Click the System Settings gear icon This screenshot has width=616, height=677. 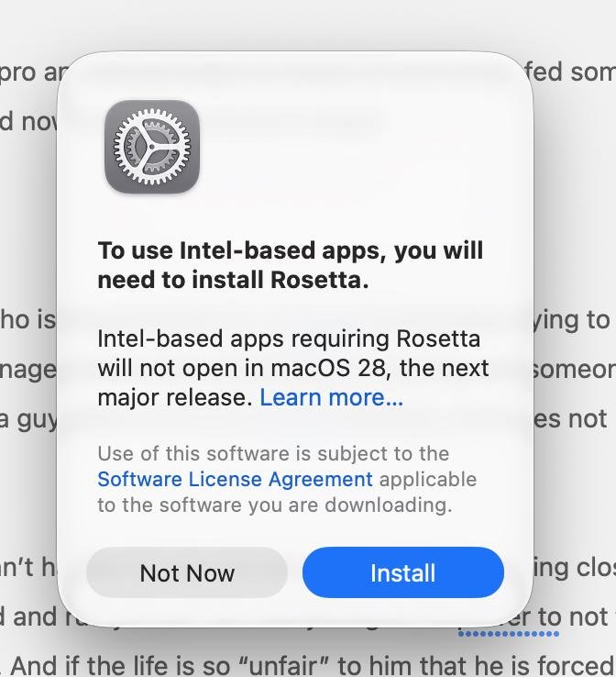[x=152, y=147]
